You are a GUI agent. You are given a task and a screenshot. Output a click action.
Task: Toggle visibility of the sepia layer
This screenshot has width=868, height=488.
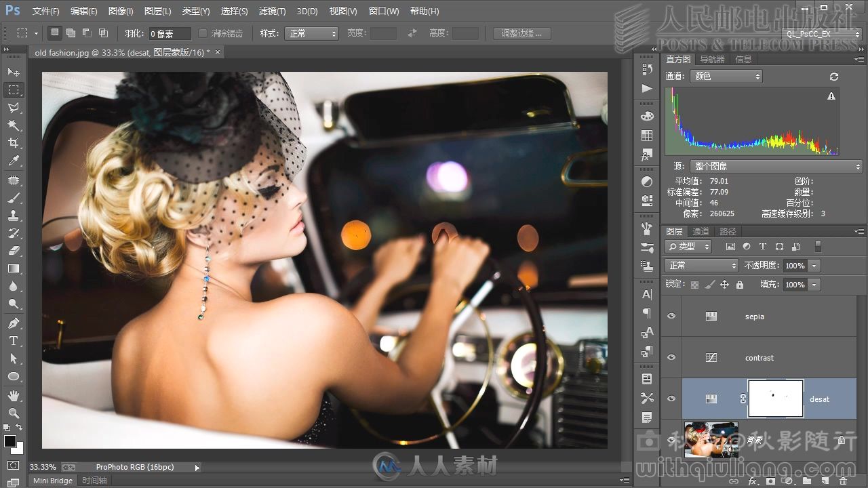coord(671,316)
